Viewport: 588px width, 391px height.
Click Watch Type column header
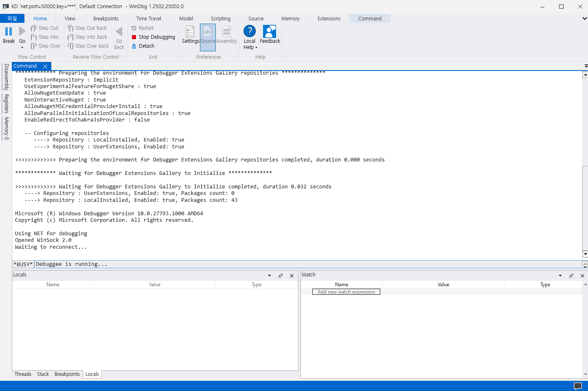pyautogui.click(x=545, y=285)
